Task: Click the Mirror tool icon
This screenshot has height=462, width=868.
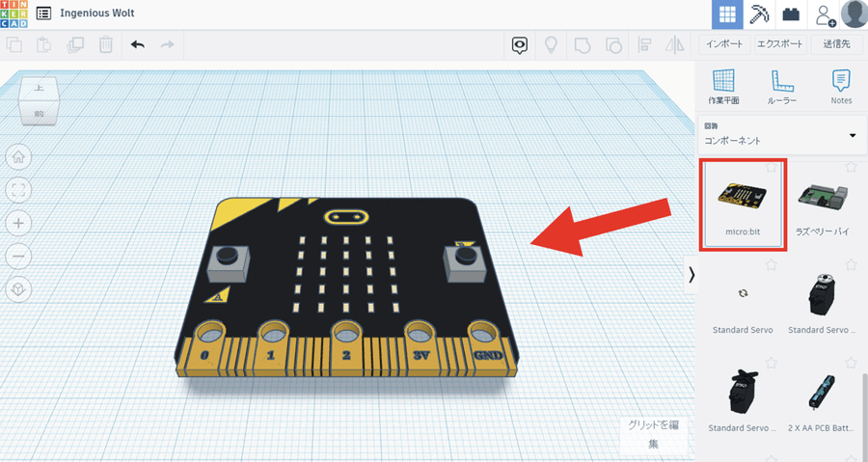Action: [675, 44]
